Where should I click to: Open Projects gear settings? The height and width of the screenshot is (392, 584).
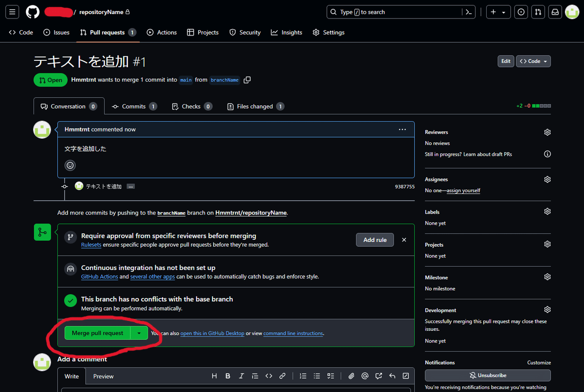[x=547, y=244]
